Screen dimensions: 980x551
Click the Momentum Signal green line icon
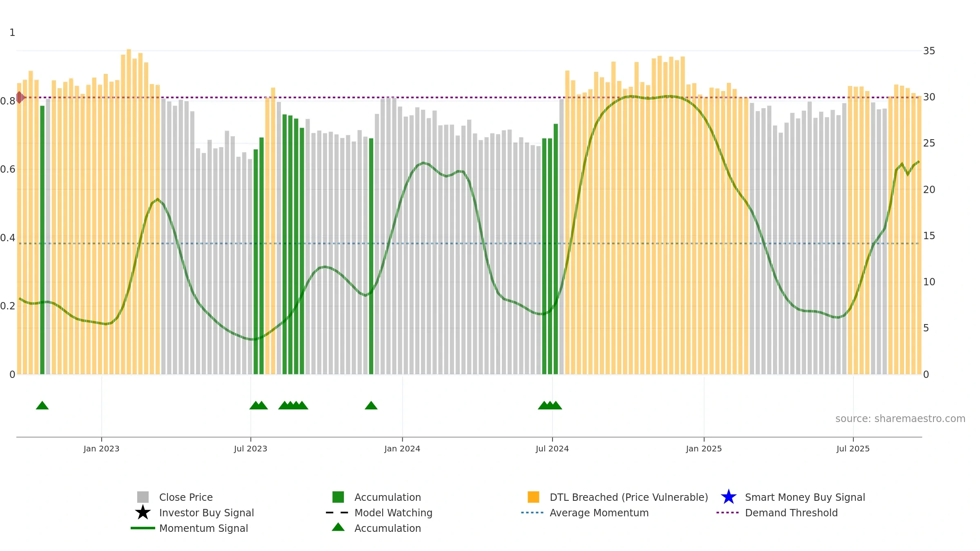143,528
